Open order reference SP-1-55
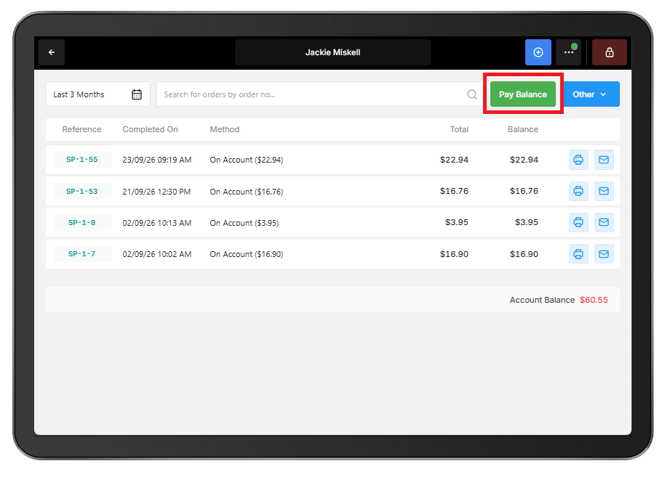Viewport: 670px width, 477px height. pos(82,159)
